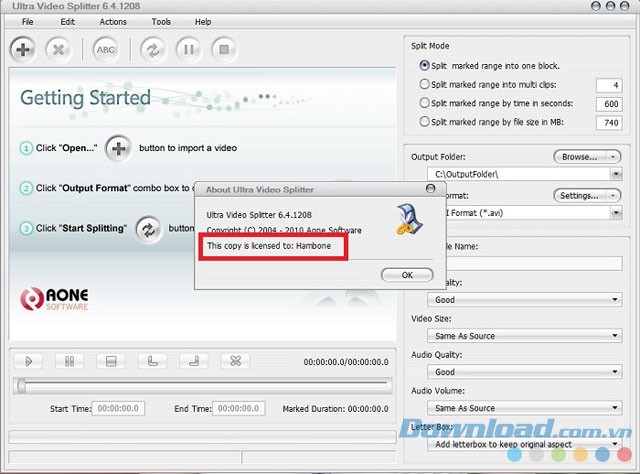The image size is (640, 474).
Task: Click the Open (plus) toolbar button
Action: point(24,49)
